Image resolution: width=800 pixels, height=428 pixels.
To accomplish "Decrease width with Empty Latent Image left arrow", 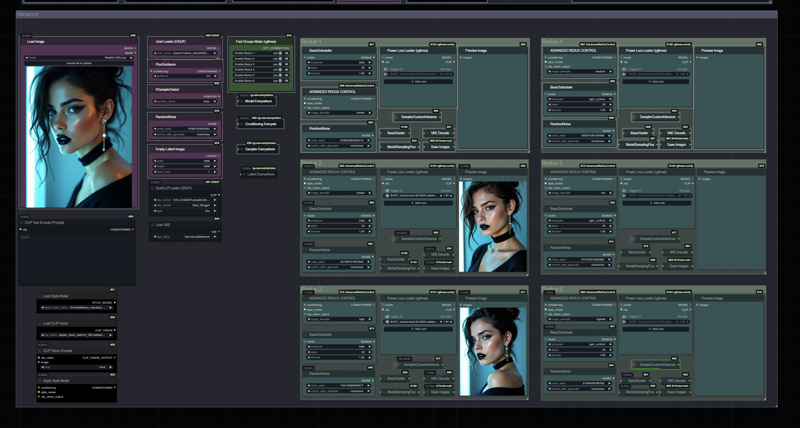I will pyautogui.click(x=155, y=161).
